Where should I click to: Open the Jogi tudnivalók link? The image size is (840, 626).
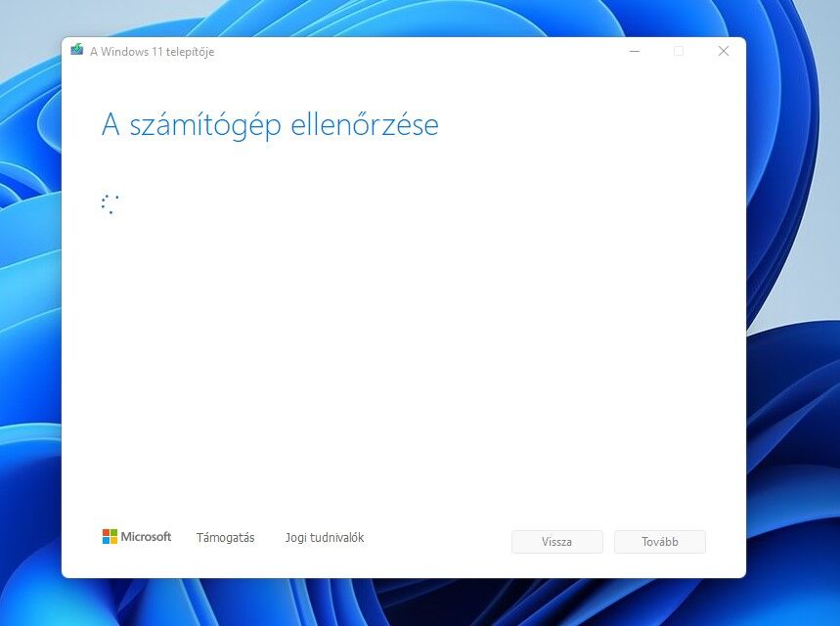(x=325, y=538)
